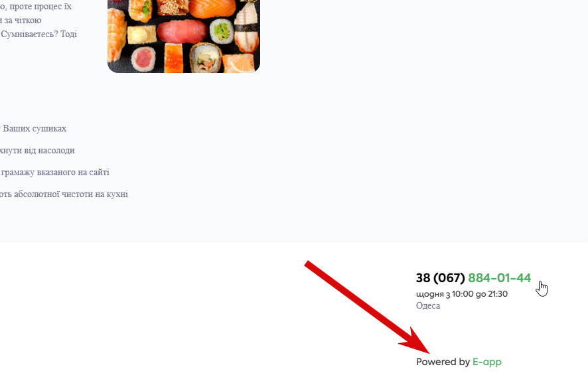Click the абсолютної чистоти на кухні line
Image resolution: width=588 pixels, height=381 pixels.
click(64, 194)
